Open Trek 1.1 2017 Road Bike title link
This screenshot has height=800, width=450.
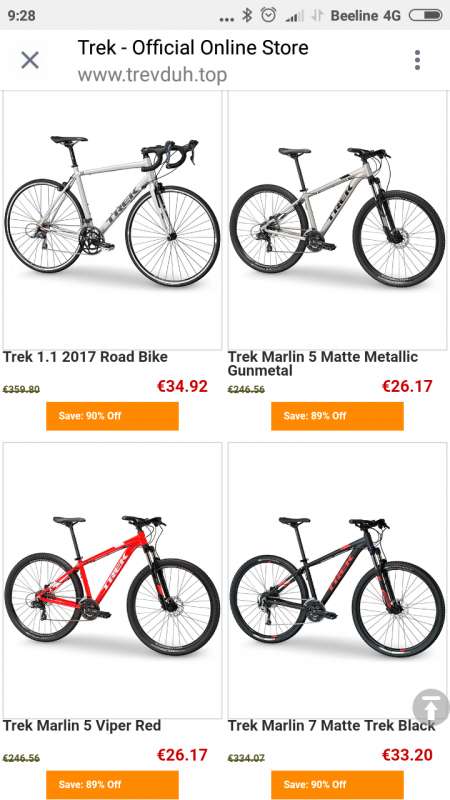pos(85,357)
